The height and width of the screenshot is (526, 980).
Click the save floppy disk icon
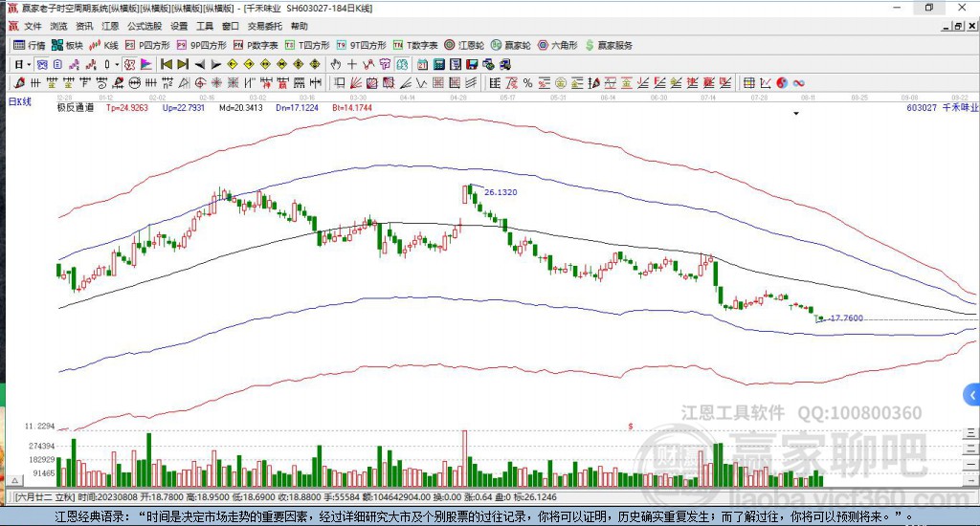coord(472,64)
